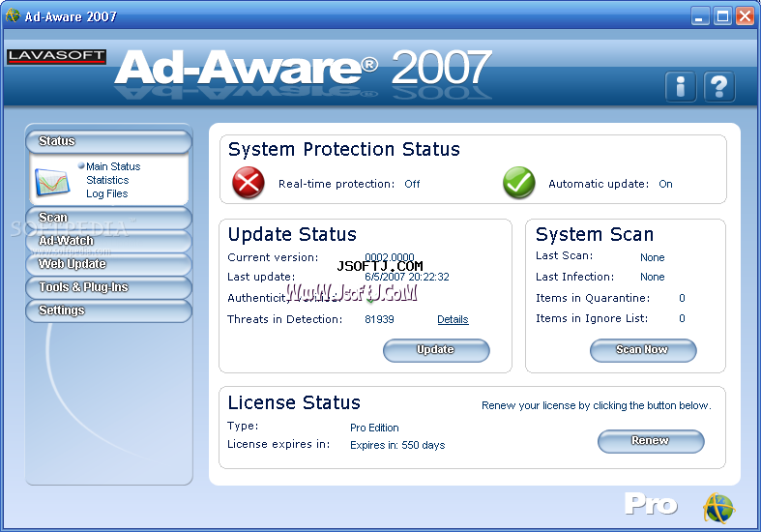The height and width of the screenshot is (532, 761).
Task: Close the Ad-Aware 2007 window
Action: (745, 16)
